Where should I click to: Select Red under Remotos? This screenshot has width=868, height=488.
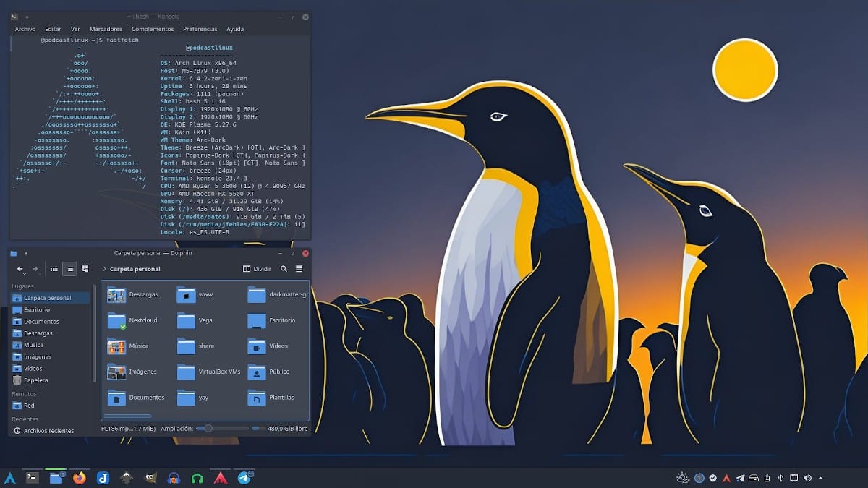point(51,406)
